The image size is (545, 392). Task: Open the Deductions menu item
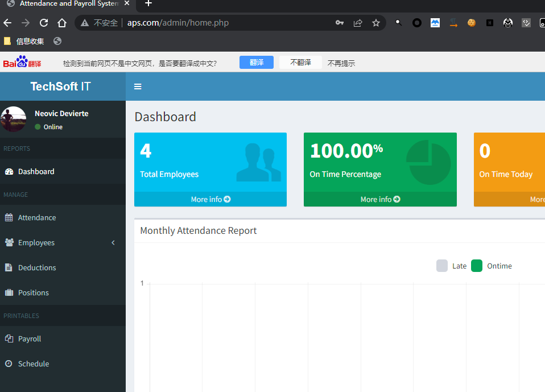pyautogui.click(x=63, y=267)
